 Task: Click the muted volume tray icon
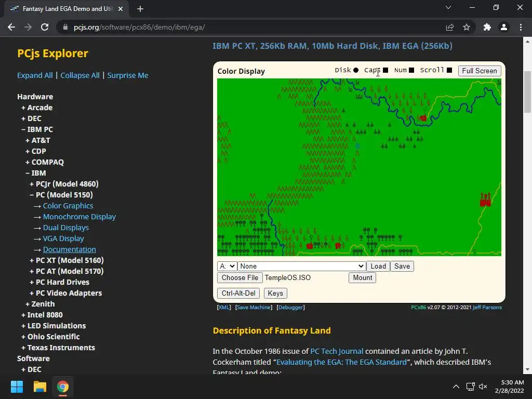click(x=483, y=387)
